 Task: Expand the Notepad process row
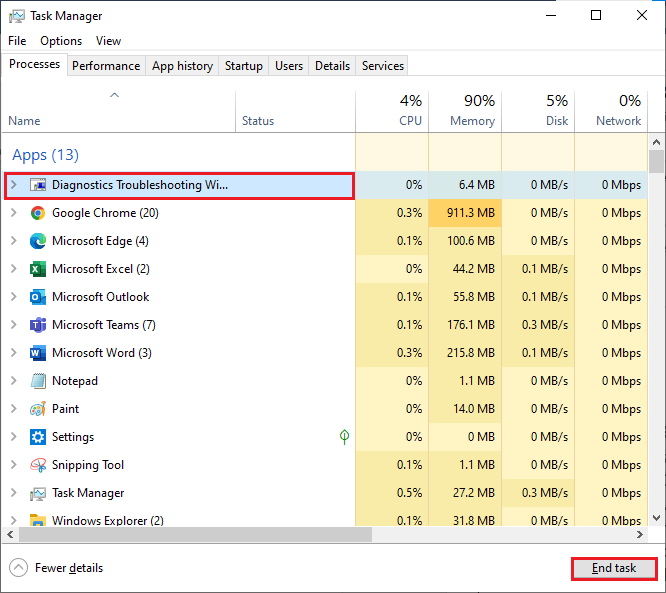(14, 381)
